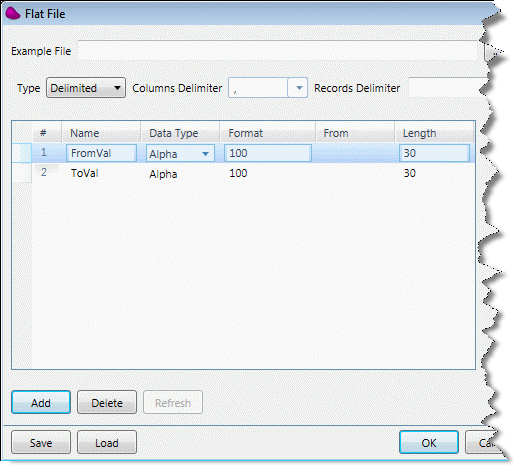Click the Format field containing 100 in row 1

268,153
